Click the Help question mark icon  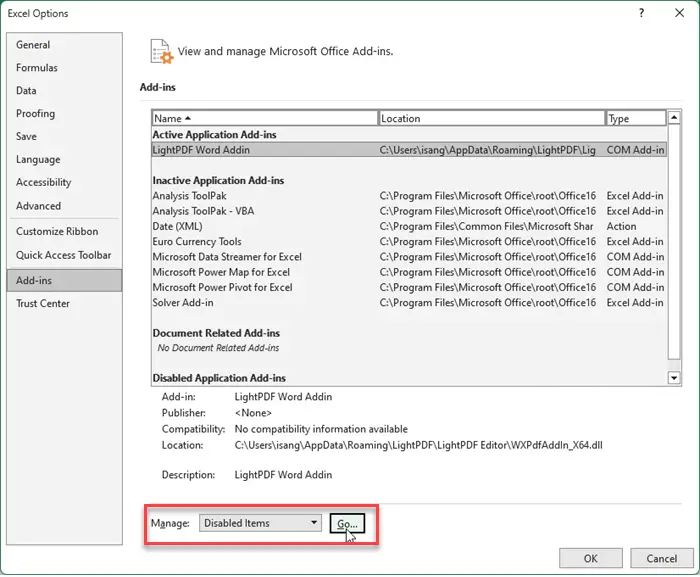pyautogui.click(x=641, y=13)
